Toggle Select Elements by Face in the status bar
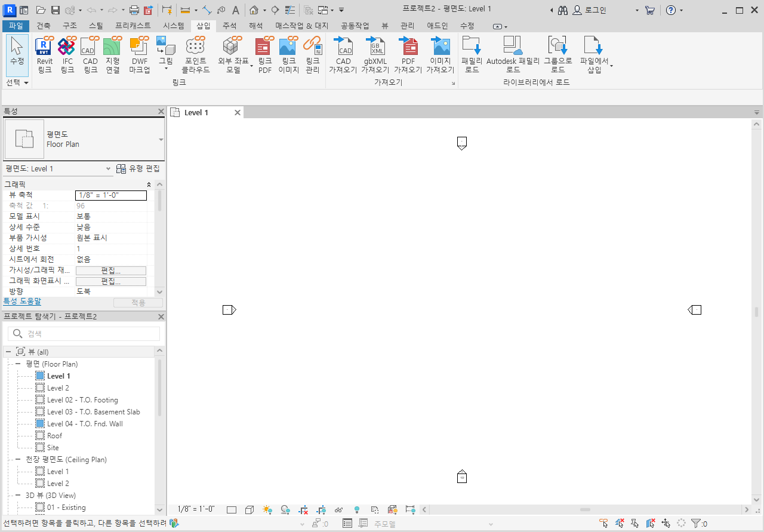Viewport: 764px width, 532px height. click(651, 524)
